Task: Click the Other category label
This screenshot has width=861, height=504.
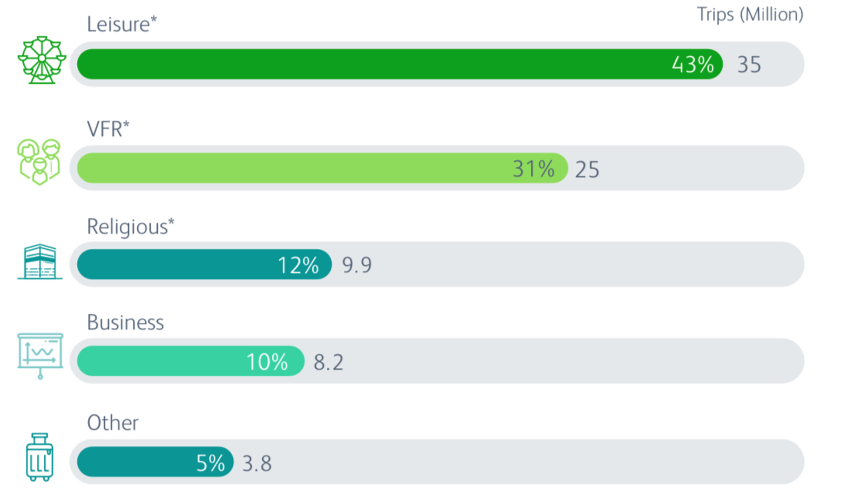Action: pyautogui.click(x=113, y=423)
